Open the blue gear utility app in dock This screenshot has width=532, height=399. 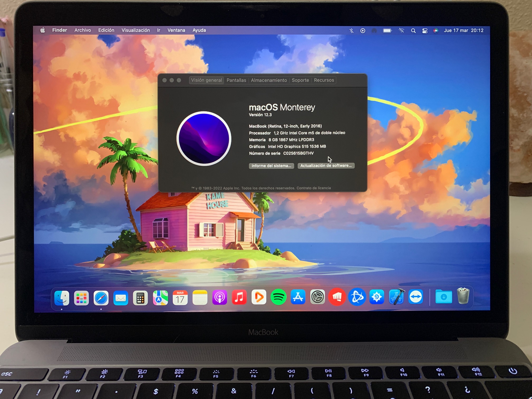click(377, 297)
